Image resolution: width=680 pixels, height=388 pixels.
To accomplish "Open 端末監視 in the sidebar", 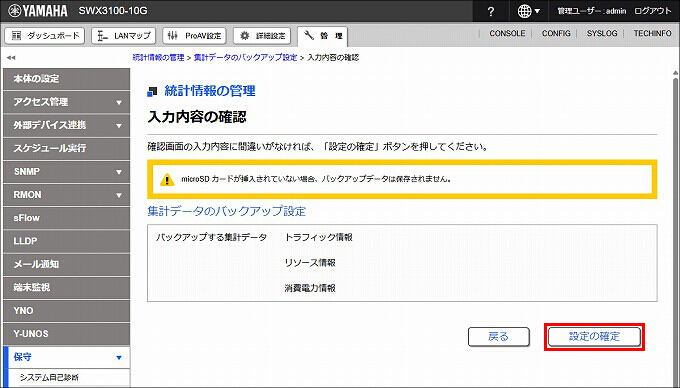I will point(66,287).
